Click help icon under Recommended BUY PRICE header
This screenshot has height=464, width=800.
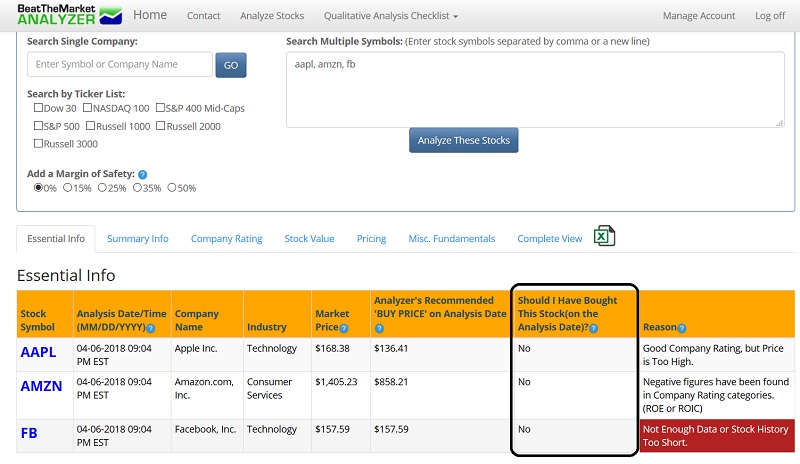[x=379, y=328]
